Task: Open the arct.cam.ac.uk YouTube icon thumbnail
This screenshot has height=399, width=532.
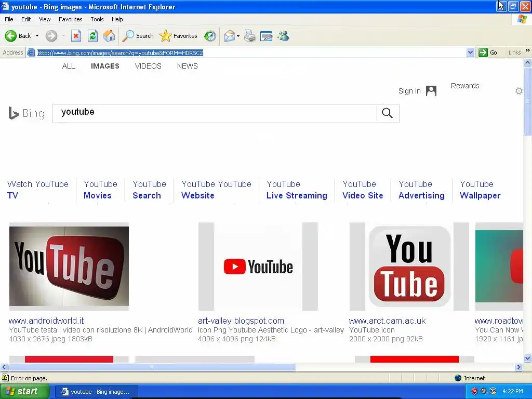Action: [x=409, y=267]
